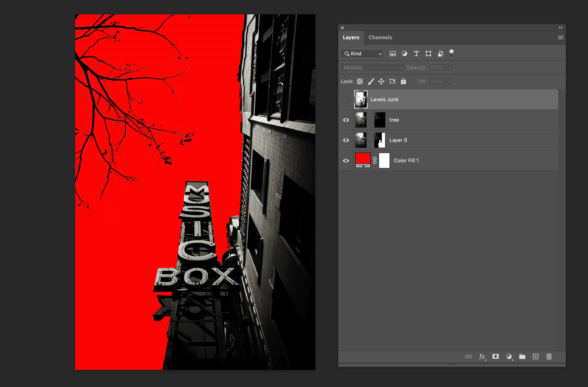This screenshot has width=588, height=387.
Task: Open the Multiply blend mode dropdown
Action: [373, 67]
